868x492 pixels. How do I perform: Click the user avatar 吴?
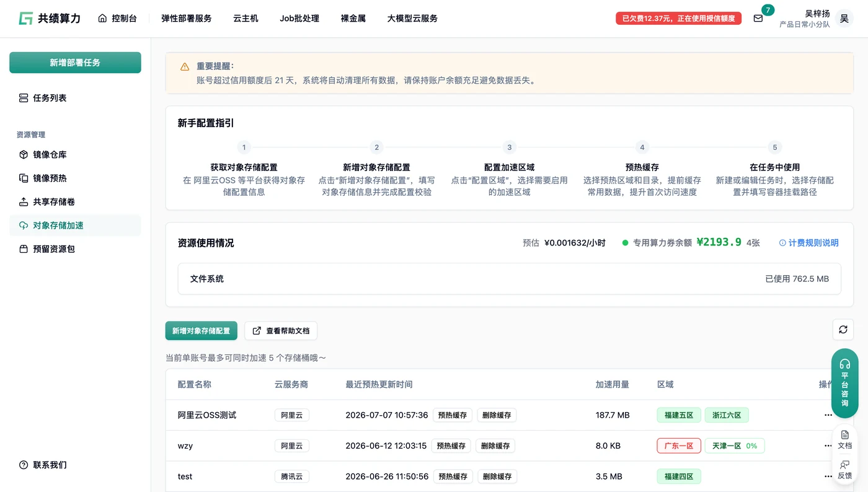click(x=844, y=19)
